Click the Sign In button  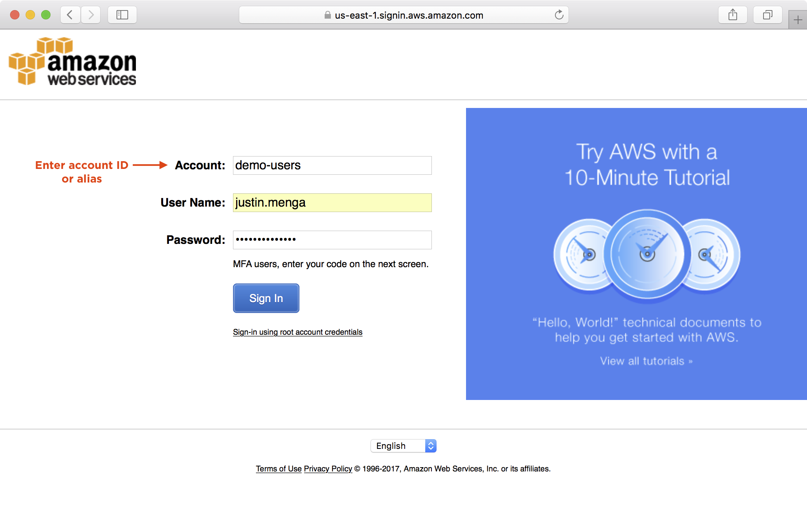(x=266, y=298)
